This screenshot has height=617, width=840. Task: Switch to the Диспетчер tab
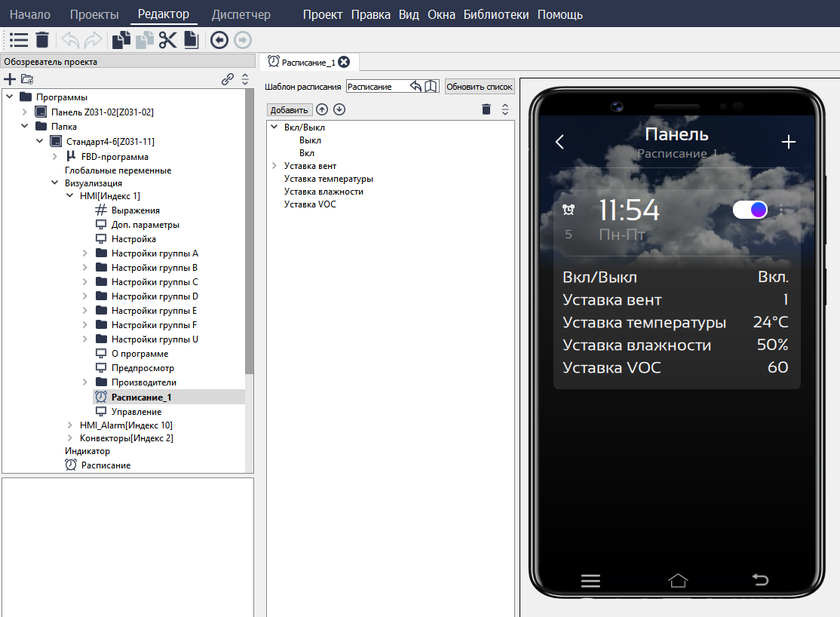[x=241, y=14]
